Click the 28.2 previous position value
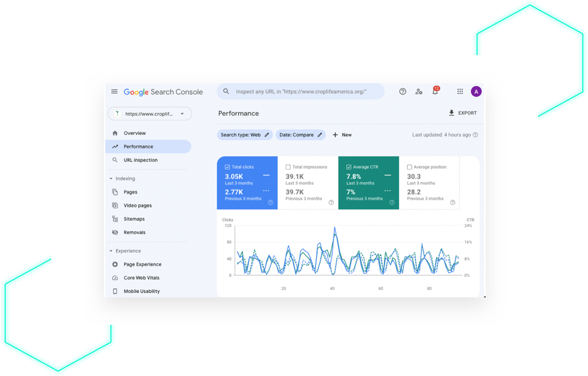Screen dimensions: 588x376 [414, 192]
